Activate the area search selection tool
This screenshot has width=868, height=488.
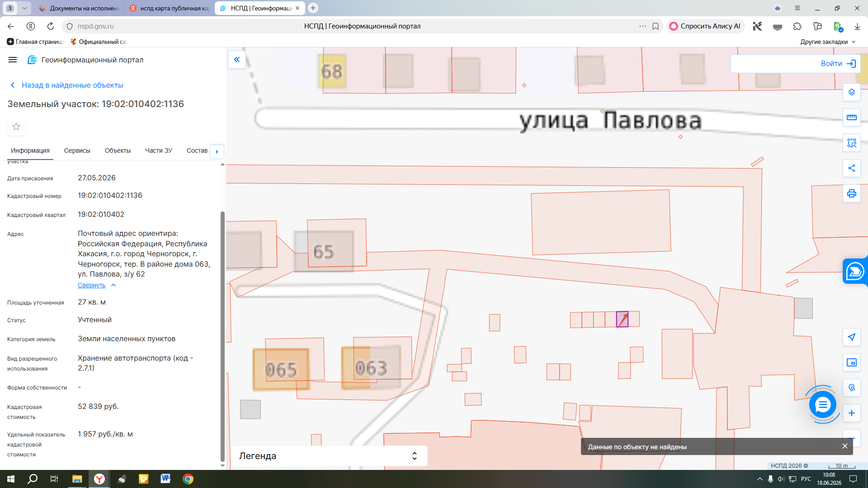[852, 143]
